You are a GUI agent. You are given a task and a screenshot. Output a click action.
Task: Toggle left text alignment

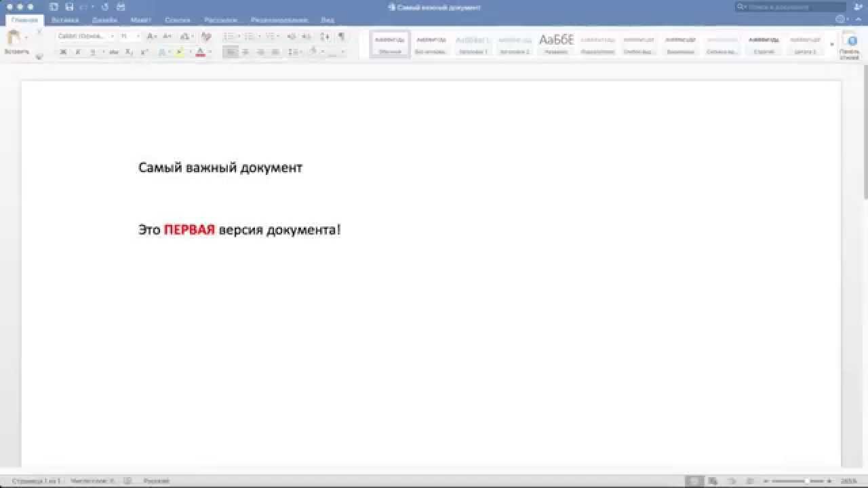click(231, 52)
